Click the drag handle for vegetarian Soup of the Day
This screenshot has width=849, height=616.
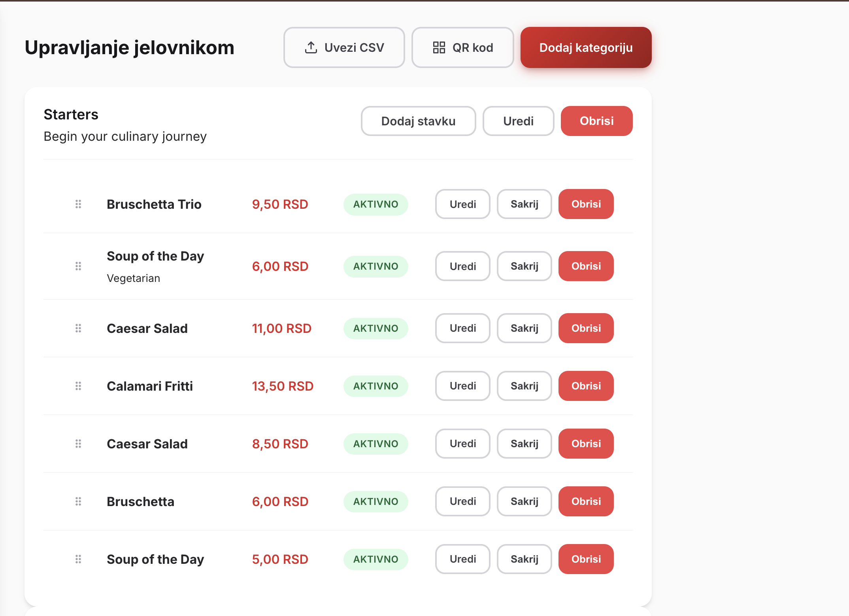pos(78,266)
